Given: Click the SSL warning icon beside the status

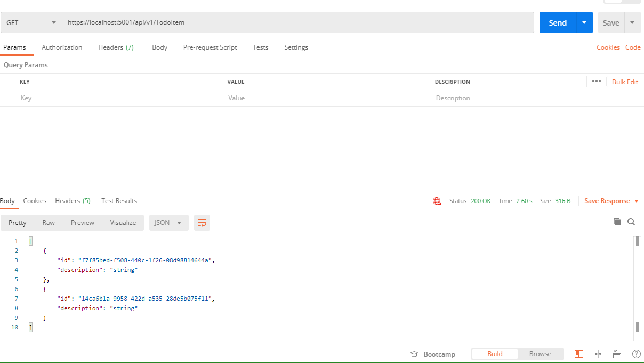Looking at the screenshot, I should (x=437, y=201).
